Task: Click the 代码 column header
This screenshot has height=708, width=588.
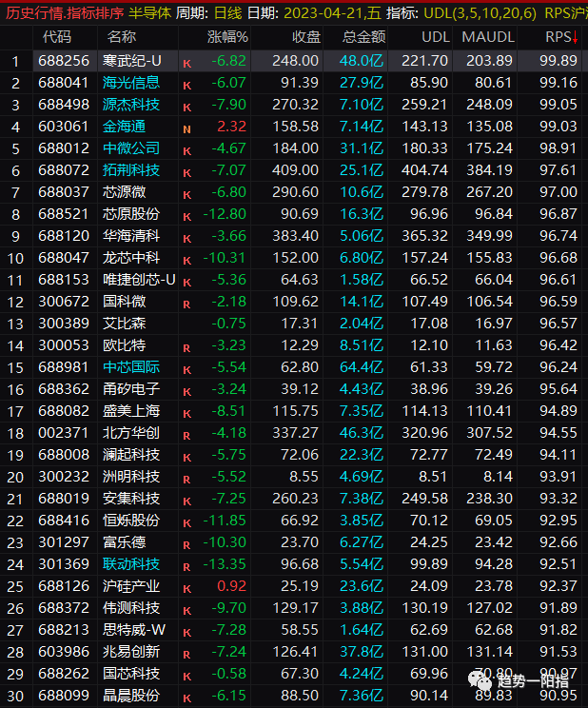Action: pyautogui.click(x=57, y=37)
